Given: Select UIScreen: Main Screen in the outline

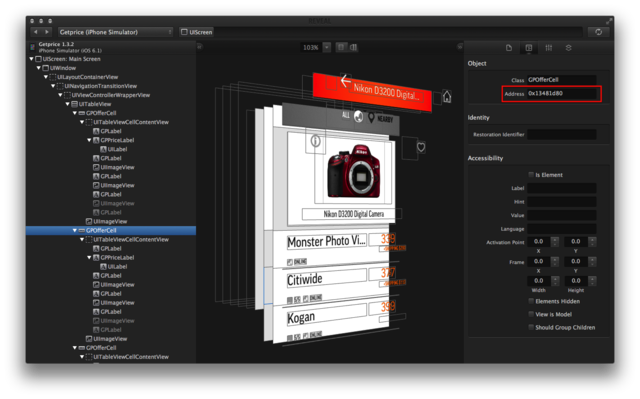Looking at the screenshot, I should tap(71, 59).
